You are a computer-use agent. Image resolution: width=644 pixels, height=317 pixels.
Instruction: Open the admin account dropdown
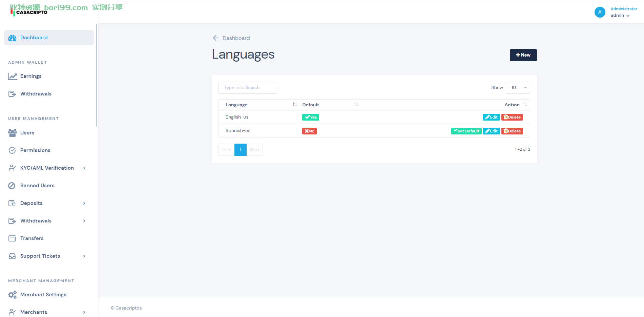coord(620,16)
